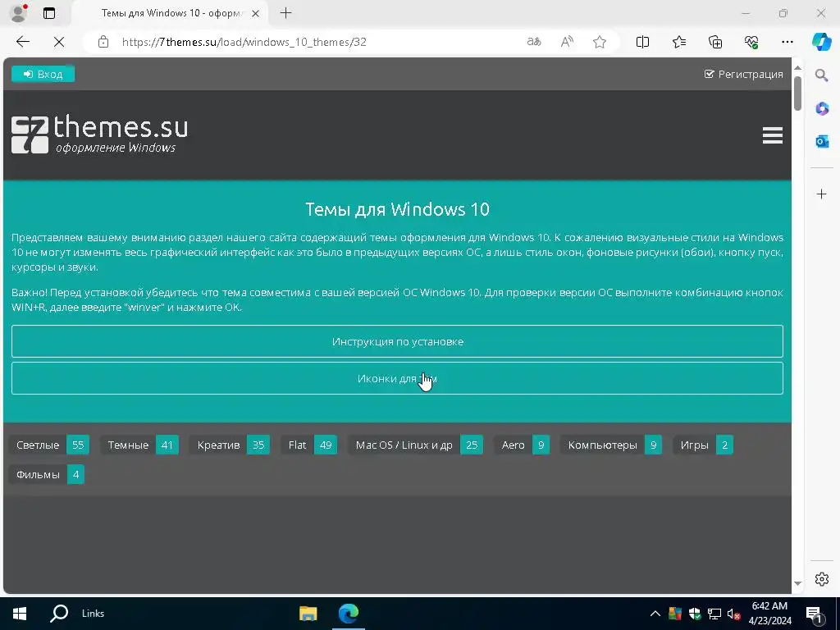Click the Links toolbar label
840x630 pixels.
[94, 614]
